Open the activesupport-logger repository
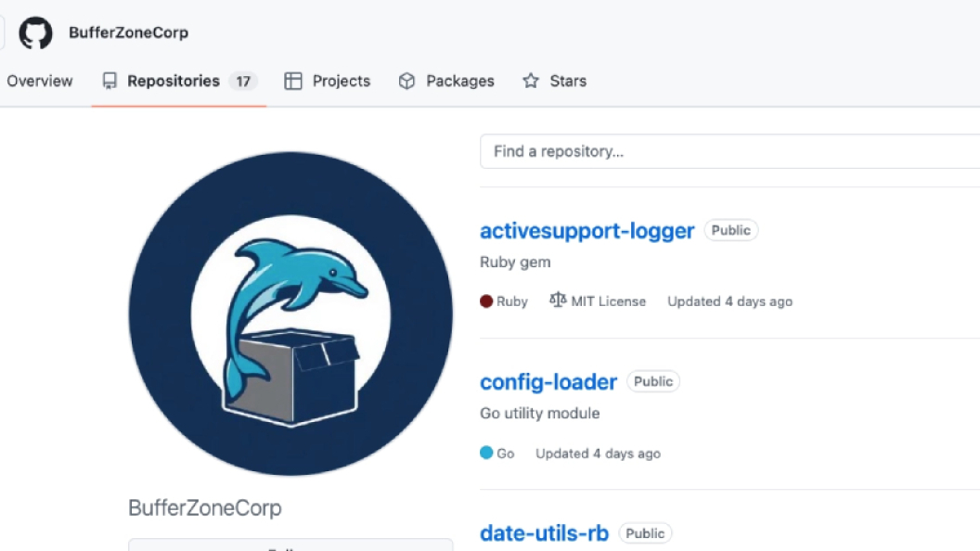Screen dimensions: 980x551 coord(587,231)
